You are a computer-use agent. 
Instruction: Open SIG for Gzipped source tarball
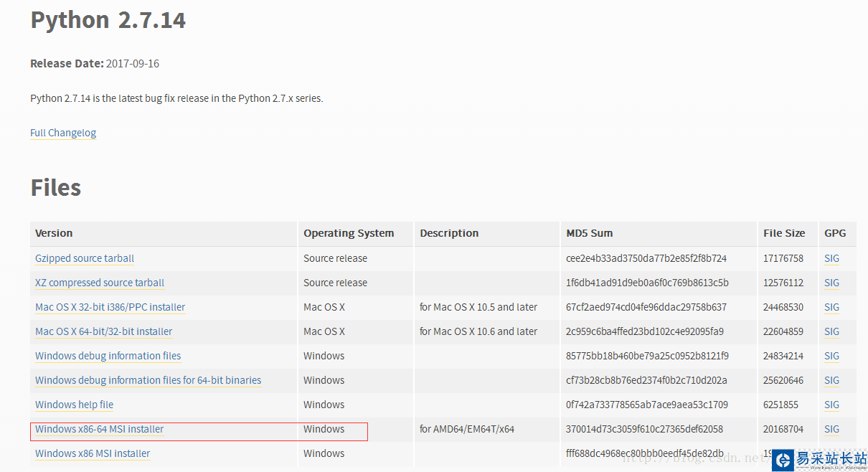(831, 258)
